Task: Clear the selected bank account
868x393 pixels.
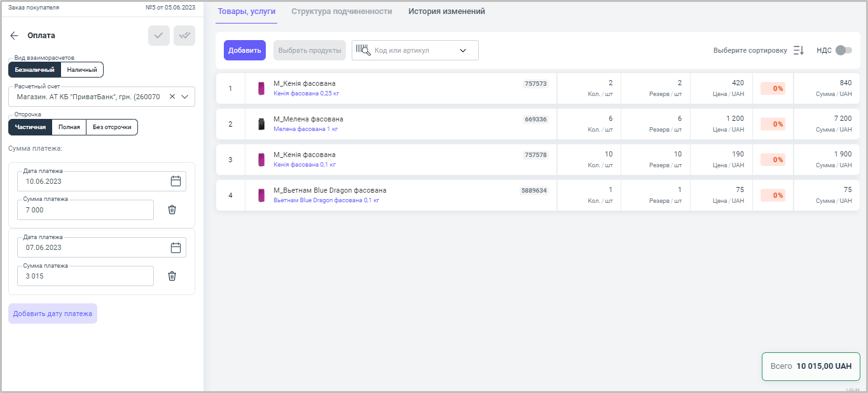Action: tap(172, 97)
